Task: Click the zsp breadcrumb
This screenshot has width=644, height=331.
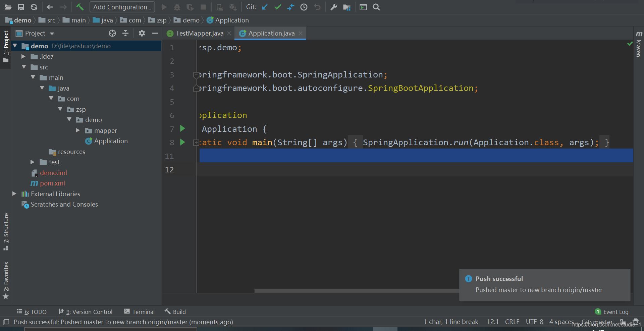Action: pos(158,20)
